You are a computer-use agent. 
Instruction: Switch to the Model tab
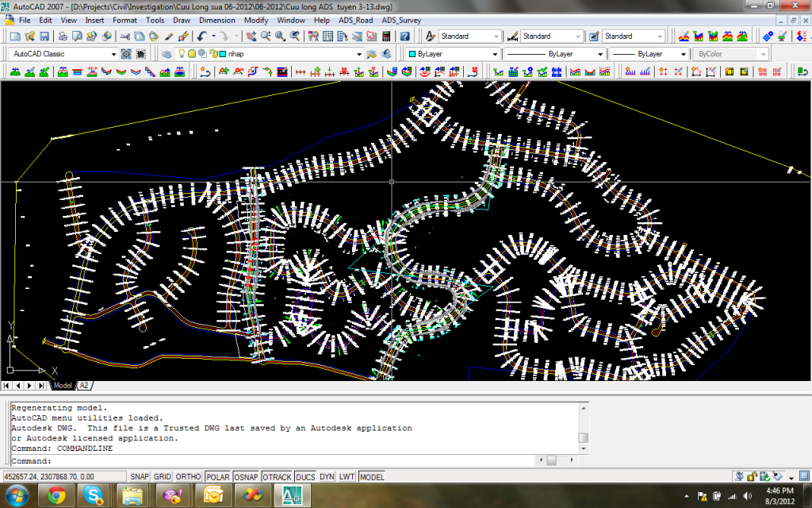click(63, 386)
